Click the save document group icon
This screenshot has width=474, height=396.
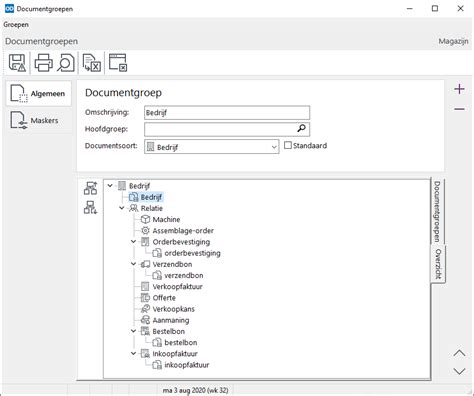[x=17, y=63]
